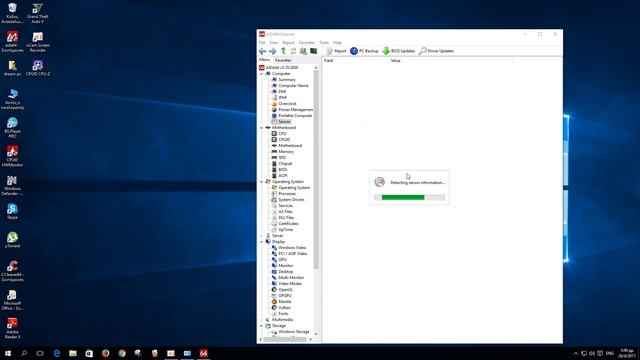Click the Forward arrow in AIDA64 toolbar

(273, 51)
